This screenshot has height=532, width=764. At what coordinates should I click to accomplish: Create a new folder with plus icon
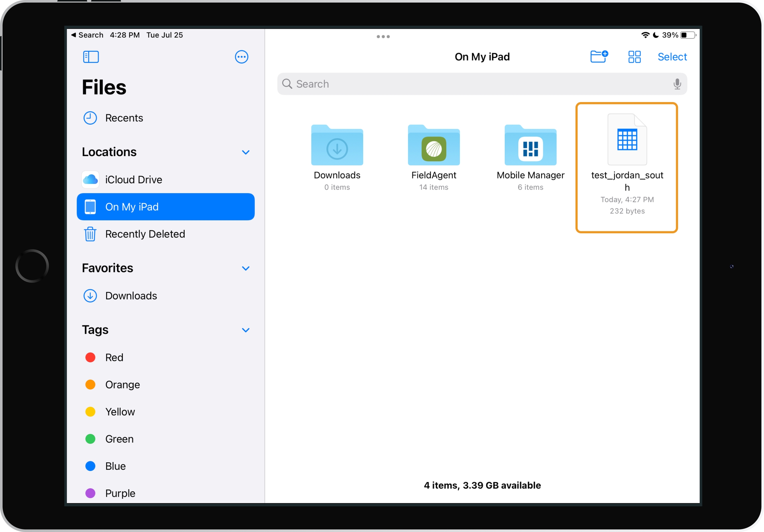(599, 57)
